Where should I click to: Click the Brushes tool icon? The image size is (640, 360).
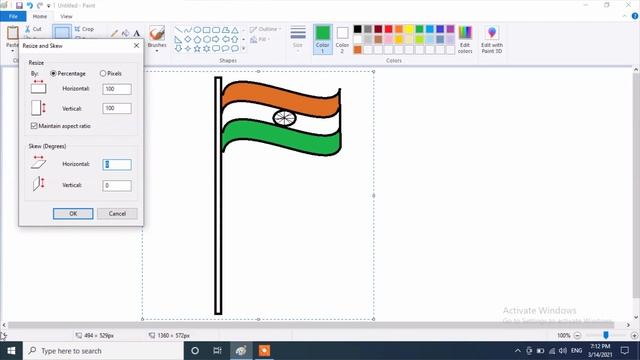tap(157, 33)
